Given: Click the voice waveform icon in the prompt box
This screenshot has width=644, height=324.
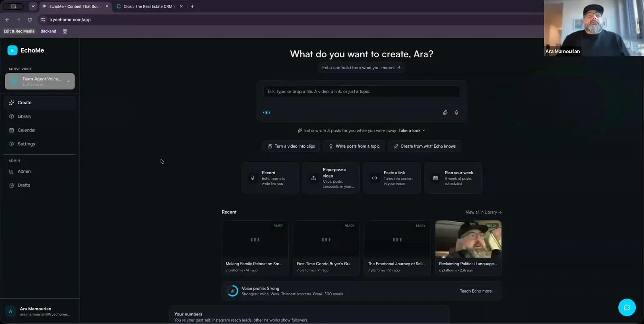Looking at the screenshot, I should (x=266, y=112).
